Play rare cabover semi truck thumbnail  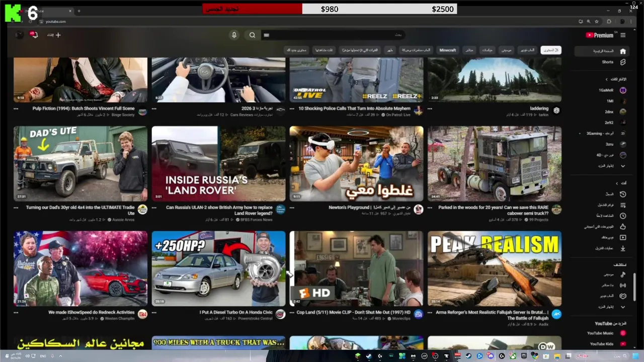[495, 164]
